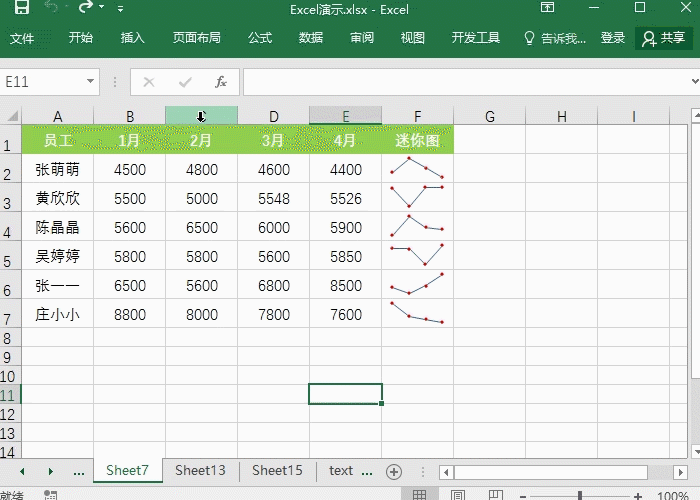Select row 2 header
This screenshot has width=700, height=500.
click(x=10, y=169)
